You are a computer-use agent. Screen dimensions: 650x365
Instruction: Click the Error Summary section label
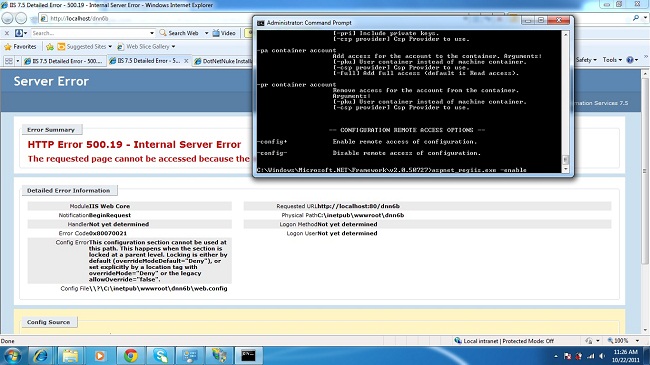click(51, 130)
